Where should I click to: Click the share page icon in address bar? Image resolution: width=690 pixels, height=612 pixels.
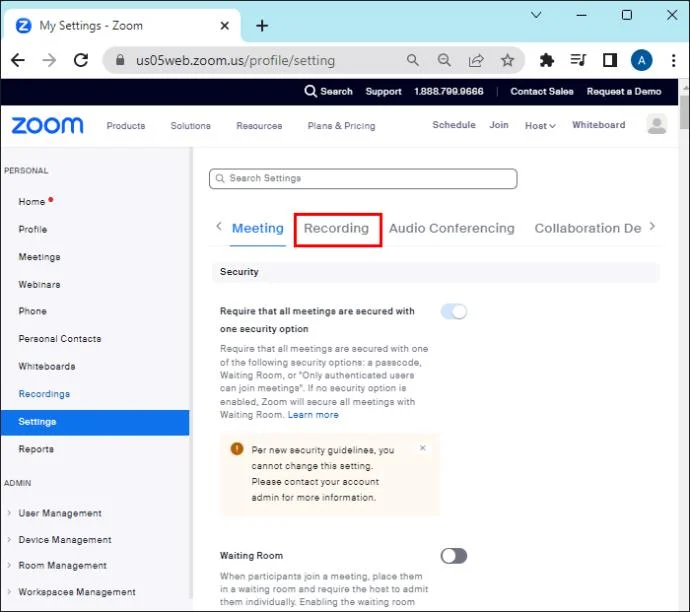pyautogui.click(x=476, y=60)
